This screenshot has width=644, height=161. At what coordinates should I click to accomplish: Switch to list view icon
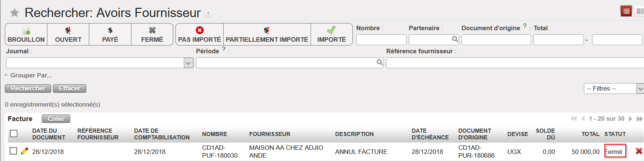(x=626, y=11)
